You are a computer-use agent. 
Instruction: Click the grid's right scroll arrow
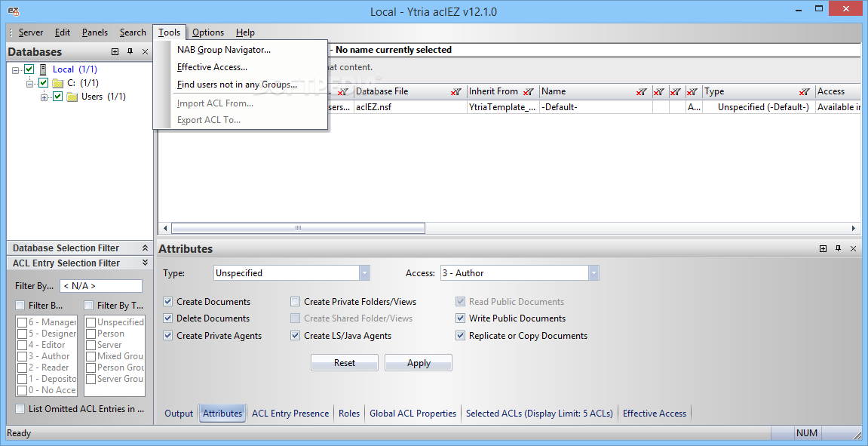pyautogui.click(x=853, y=228)
